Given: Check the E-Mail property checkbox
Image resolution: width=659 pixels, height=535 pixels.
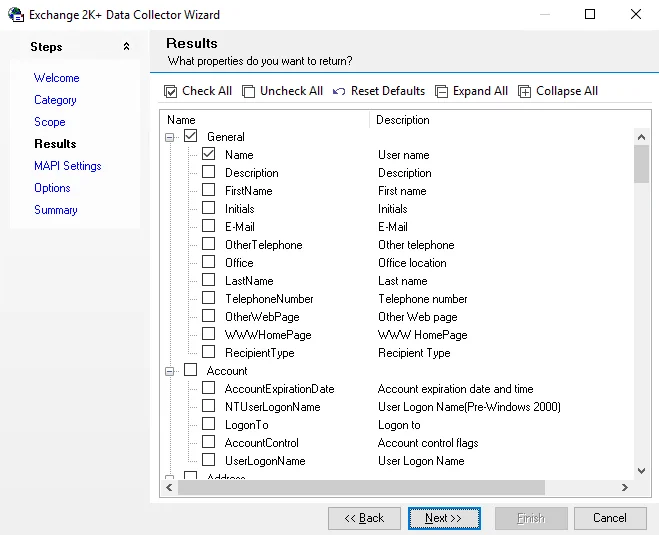Looking at the screenshot, I should [x=208, y=226].
